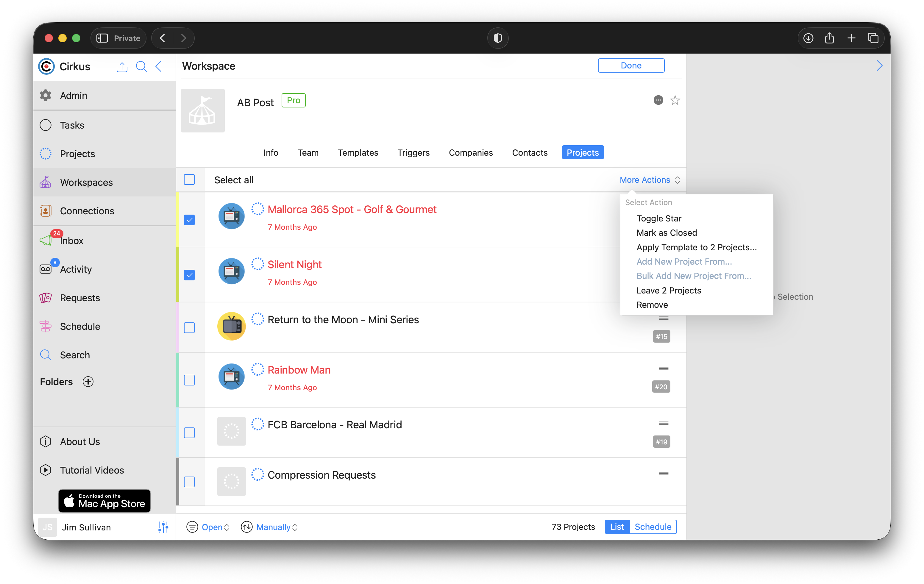924x584 pixels.
Task: Open the Inbox with 24 badge
Action: 71,241
